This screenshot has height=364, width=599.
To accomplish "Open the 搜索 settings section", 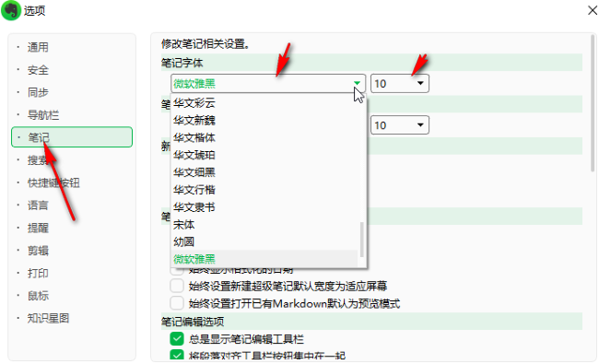I will [x=38, y=160].
